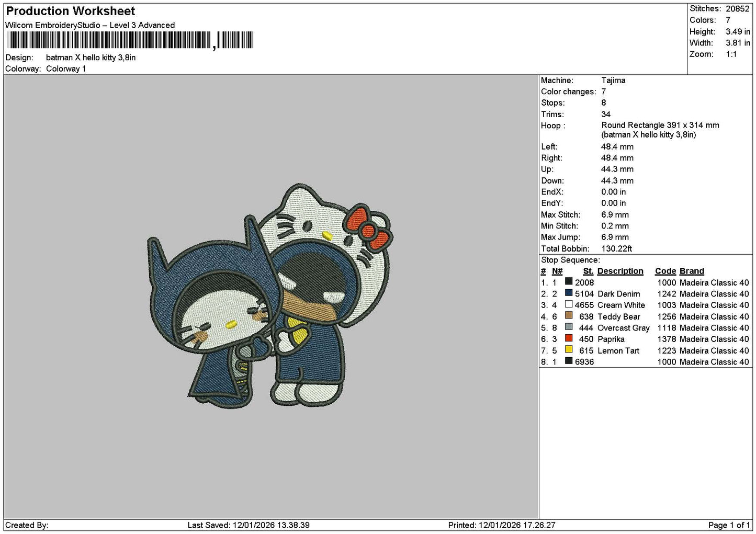Image resolution: width=756 pixels, height=534 pixels.
Task: Click 'Madeira Classic 40' in the Teddy Bear row
Action: click(x=714, y=317)
